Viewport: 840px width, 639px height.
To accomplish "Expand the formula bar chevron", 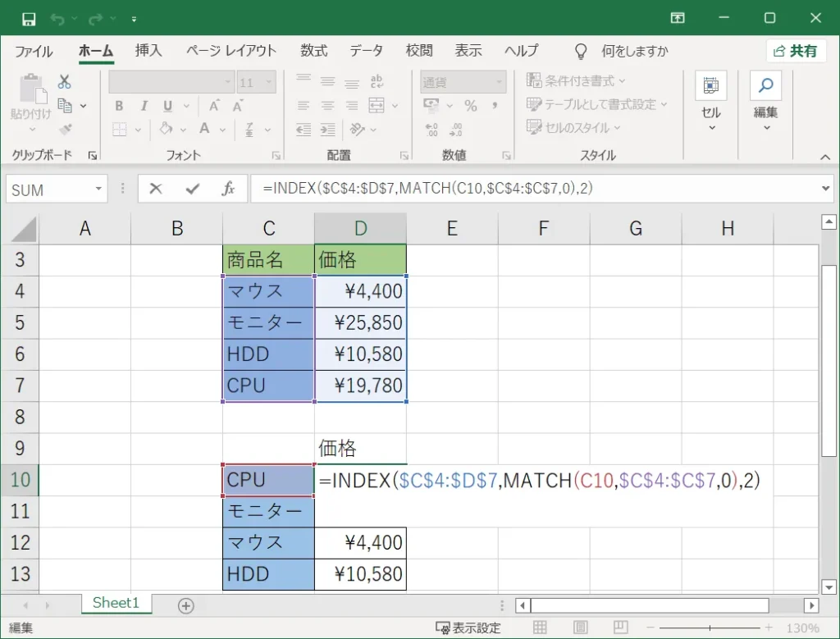I will [825, 188].
